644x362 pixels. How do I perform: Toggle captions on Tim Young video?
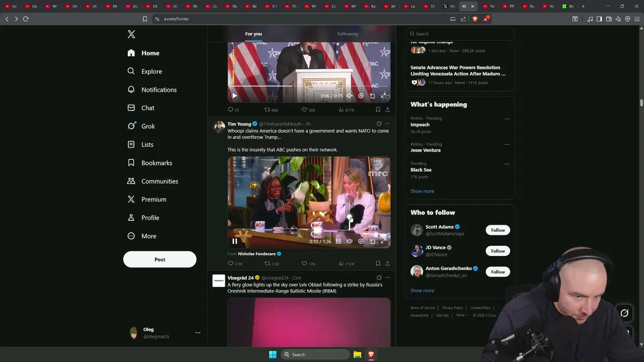pos(338,241)
